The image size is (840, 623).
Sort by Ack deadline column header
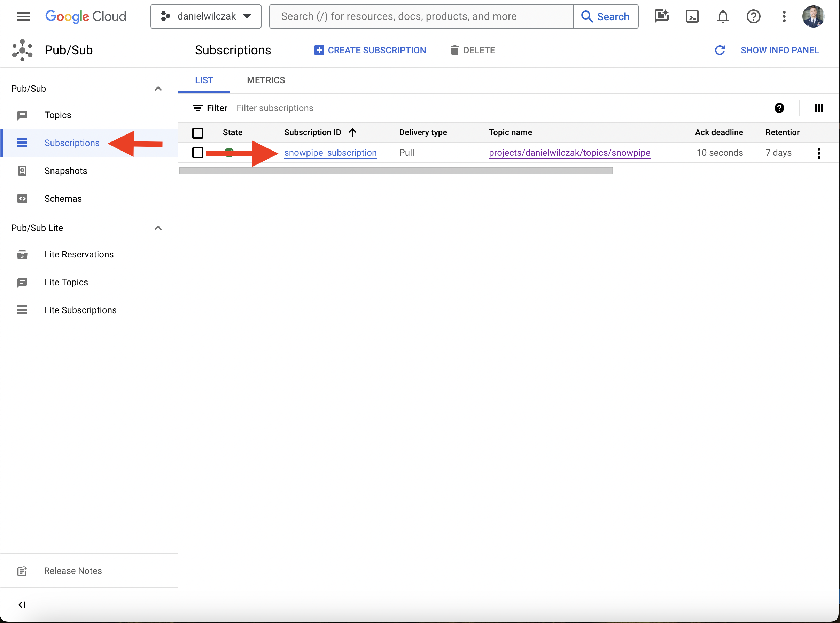[719, 132]
